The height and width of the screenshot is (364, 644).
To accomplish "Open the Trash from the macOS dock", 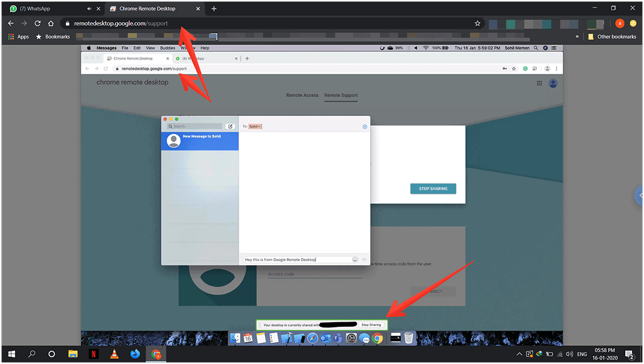I will 408,338.
